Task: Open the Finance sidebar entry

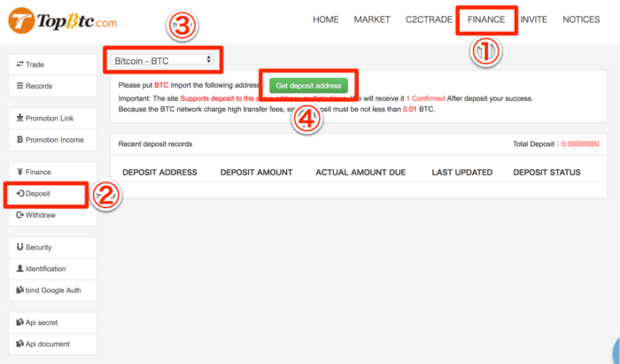Action: point(52,172)
